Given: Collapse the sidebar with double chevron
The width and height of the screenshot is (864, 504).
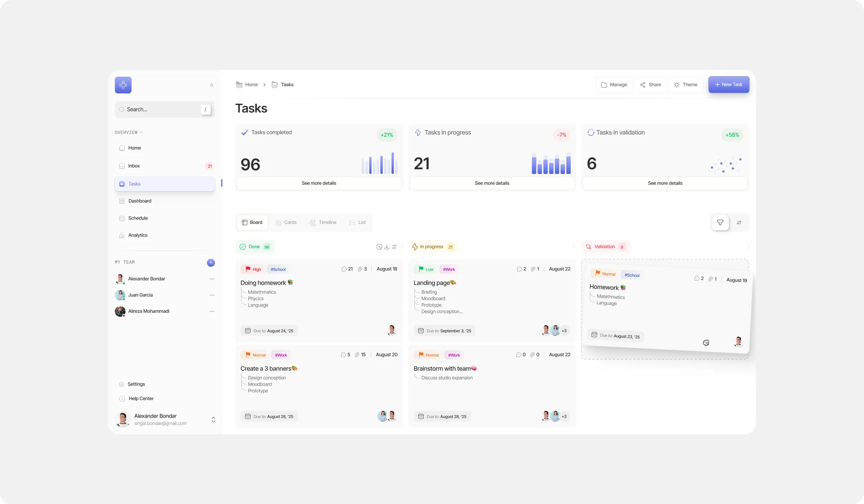Looking at the screenshot, I should 212,85.
